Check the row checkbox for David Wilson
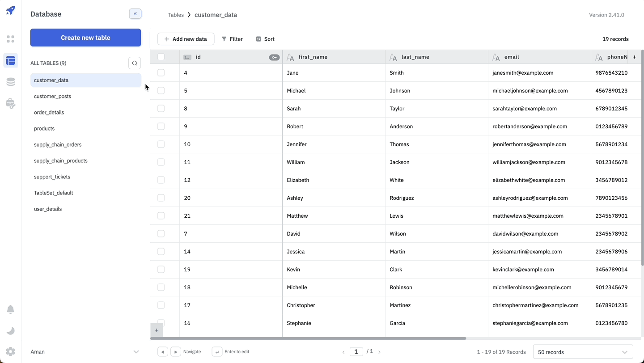Viewport: 644px width, 363px height. pyautogui.click(x=161, y=234)
